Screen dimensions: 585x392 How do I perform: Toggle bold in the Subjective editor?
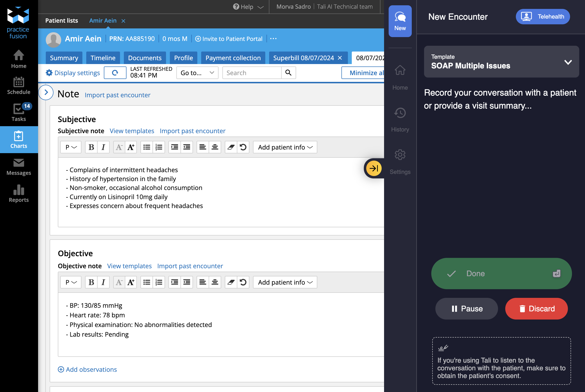coord(91,147)
